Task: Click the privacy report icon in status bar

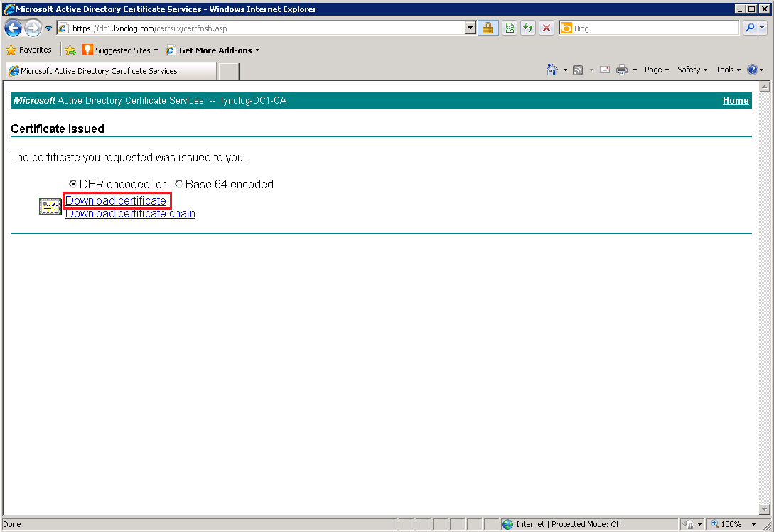Action: [688, 524]
